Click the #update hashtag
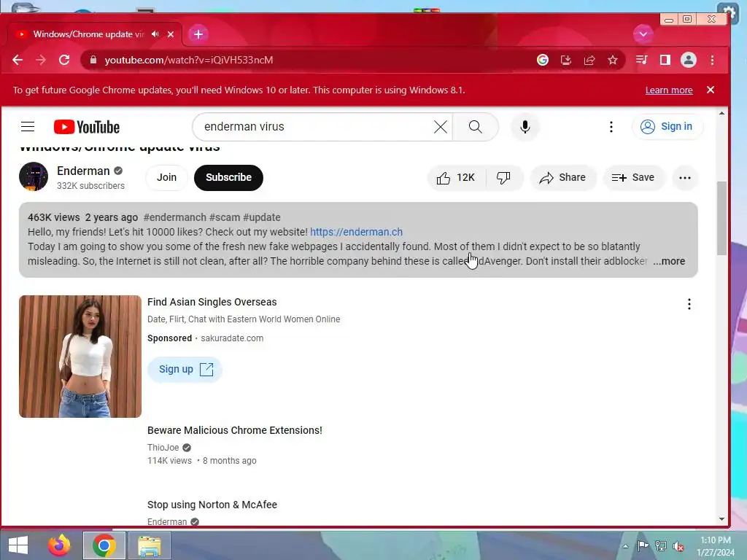 (262, 217)
